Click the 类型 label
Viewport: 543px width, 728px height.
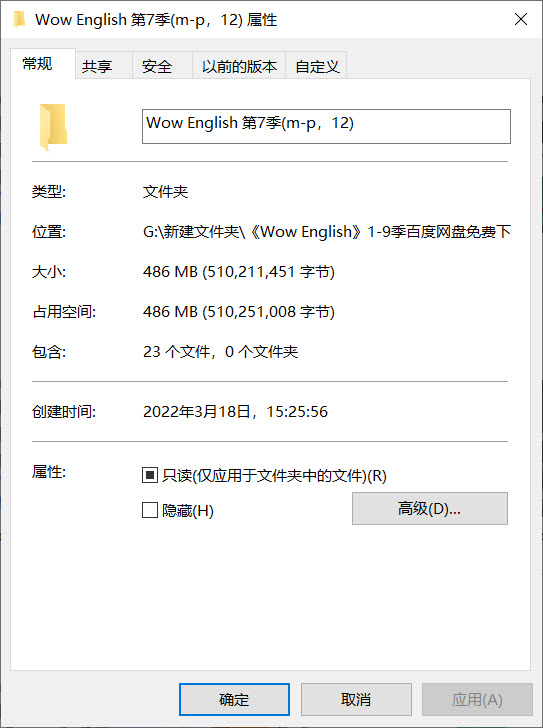click(x=49, y=191)
